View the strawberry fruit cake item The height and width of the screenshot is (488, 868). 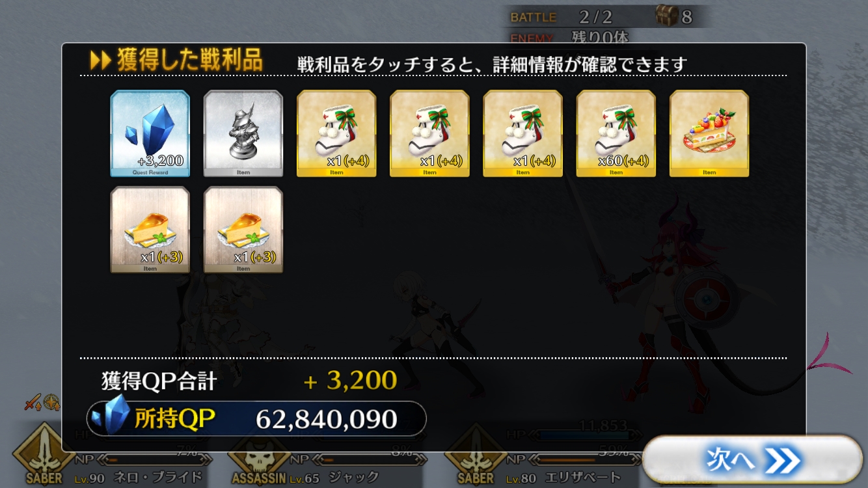709,133
